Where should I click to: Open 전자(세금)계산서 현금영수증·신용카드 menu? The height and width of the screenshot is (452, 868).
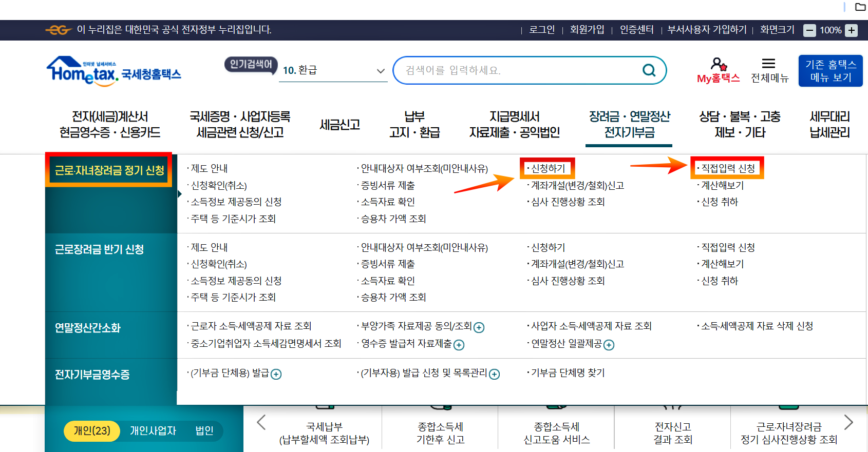click(x=110, y=125)
